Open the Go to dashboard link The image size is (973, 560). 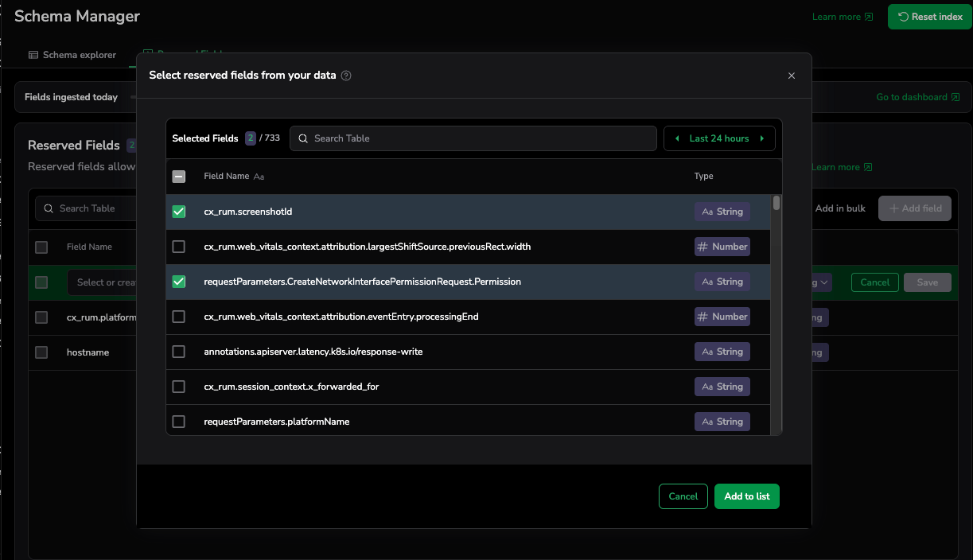(917, 97)
